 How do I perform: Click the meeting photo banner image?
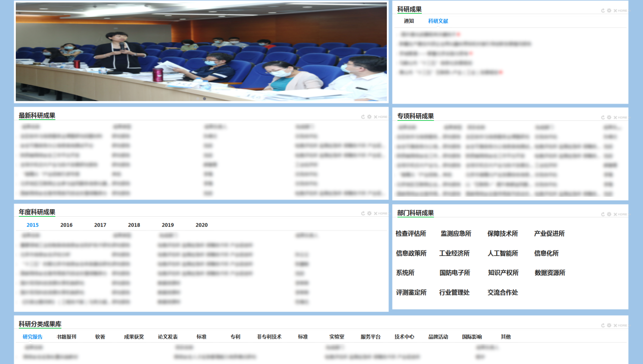(201, 51)
